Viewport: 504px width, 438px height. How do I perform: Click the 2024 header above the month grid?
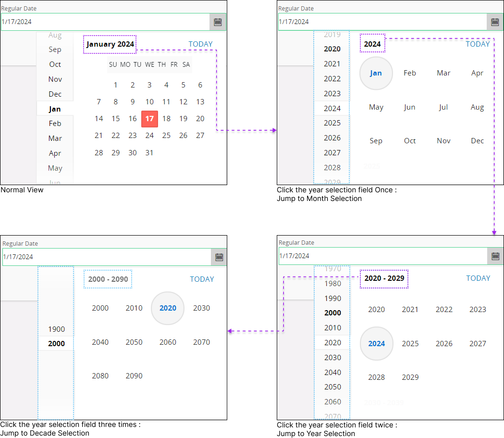click(x=372, y=43)
